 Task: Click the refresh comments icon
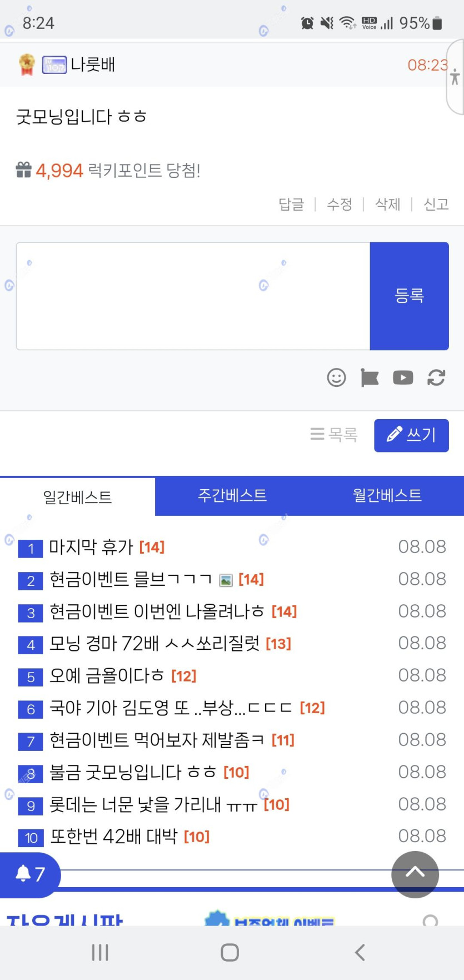coord(436,377)
